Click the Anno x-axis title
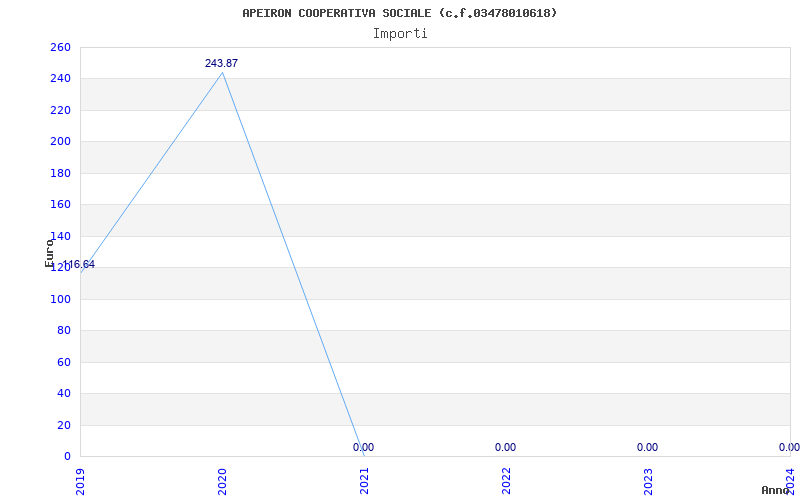This screenshot has width=800, height=500. [x=775, y=490]
